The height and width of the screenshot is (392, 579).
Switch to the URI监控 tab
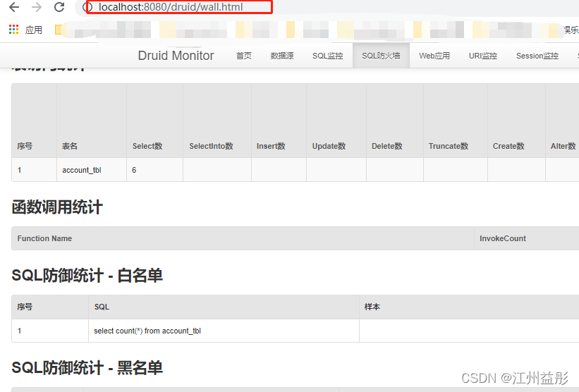pos(483,56)
